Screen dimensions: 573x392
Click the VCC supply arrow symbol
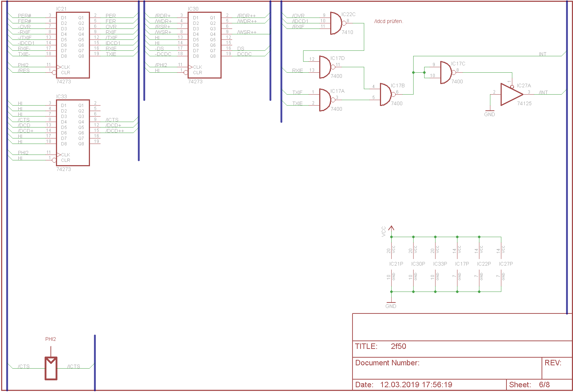click(x=391, y=229)
